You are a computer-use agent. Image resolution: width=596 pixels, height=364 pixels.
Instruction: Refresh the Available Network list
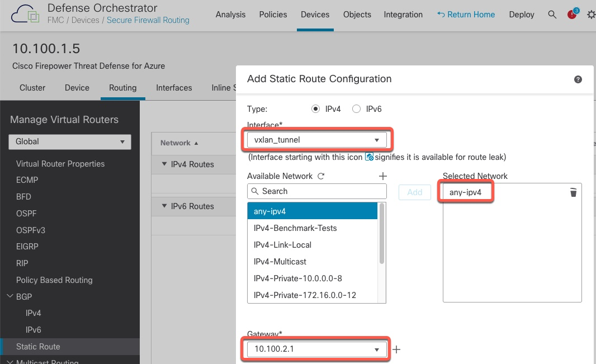(321, 176)
